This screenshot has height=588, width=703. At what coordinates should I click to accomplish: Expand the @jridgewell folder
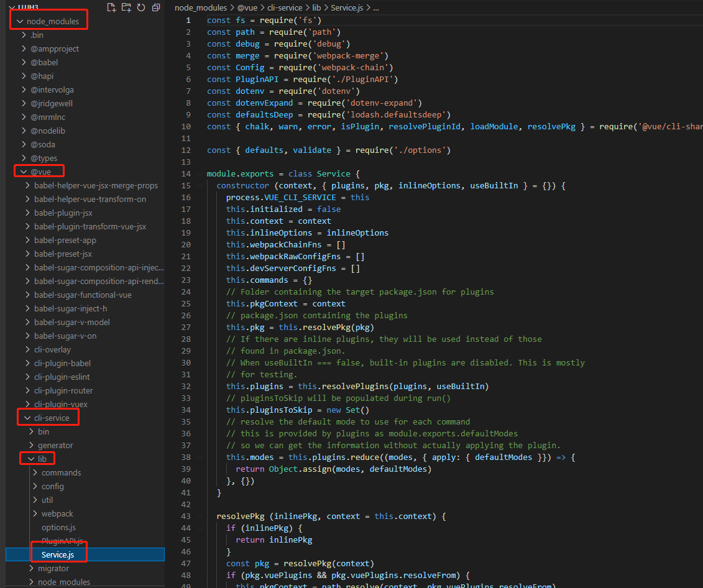(x=24, y=103)
